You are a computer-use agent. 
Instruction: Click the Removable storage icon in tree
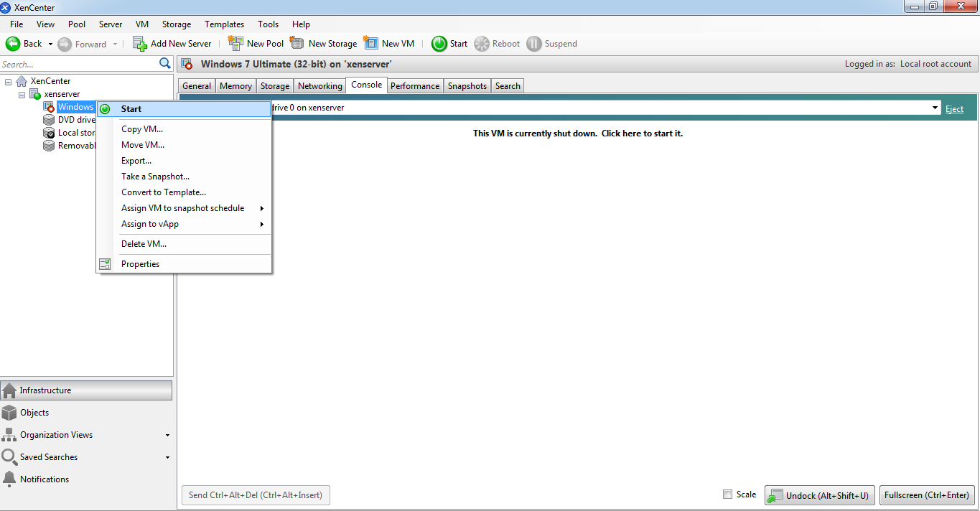click(49, 146)
